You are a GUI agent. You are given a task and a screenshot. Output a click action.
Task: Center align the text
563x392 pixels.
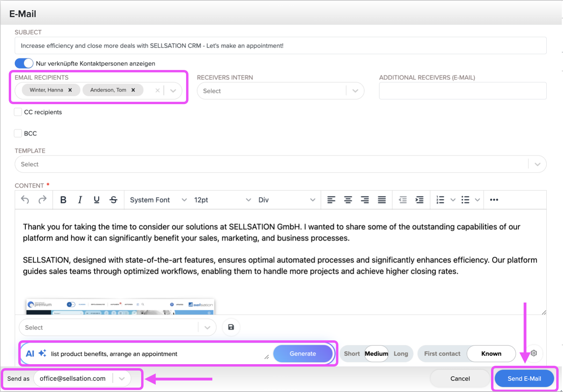348,200
